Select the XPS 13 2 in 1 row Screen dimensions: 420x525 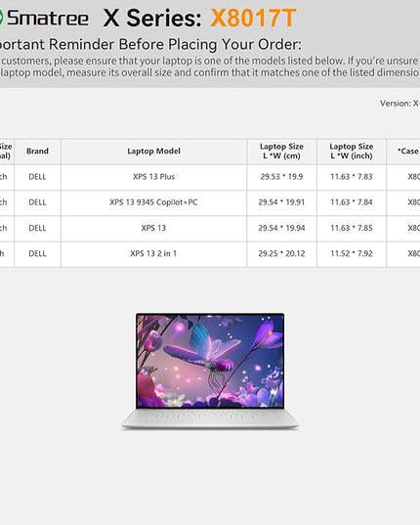pyautogui.click(x=210, y=254)
